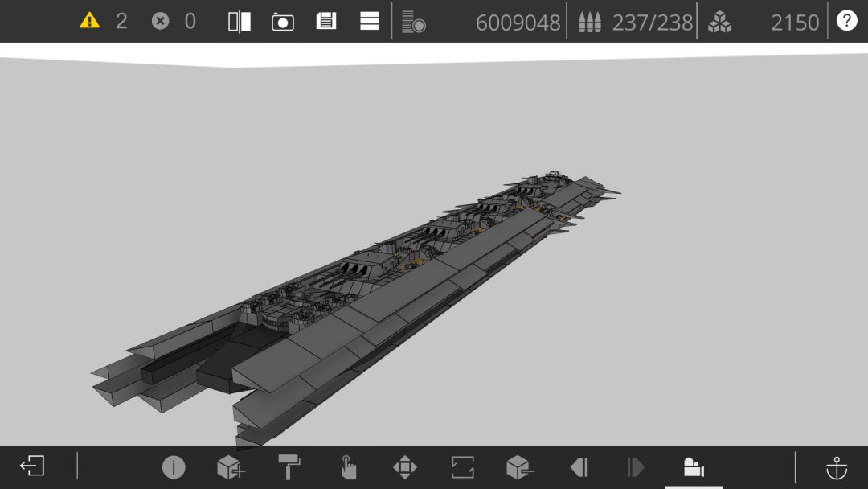Save the ship with the floppy disk icon
The height and width of the screenshot is (489, 868).
click(326, 22)
